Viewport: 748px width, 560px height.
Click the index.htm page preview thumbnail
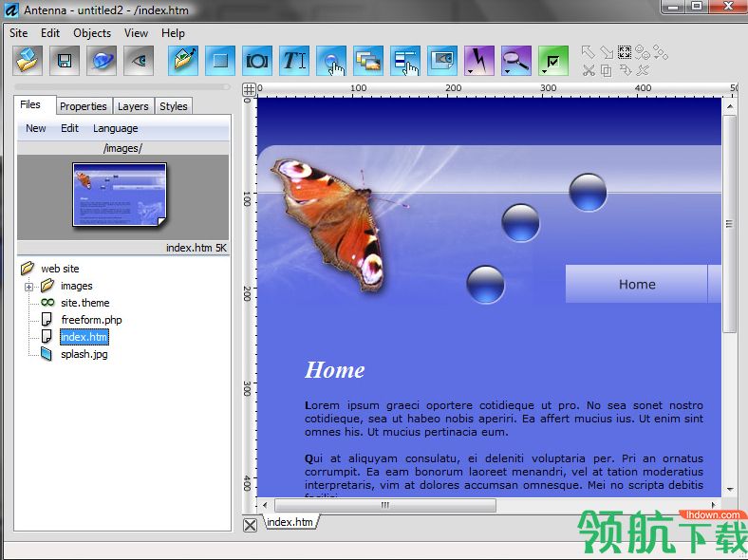[x=120, y=195]
